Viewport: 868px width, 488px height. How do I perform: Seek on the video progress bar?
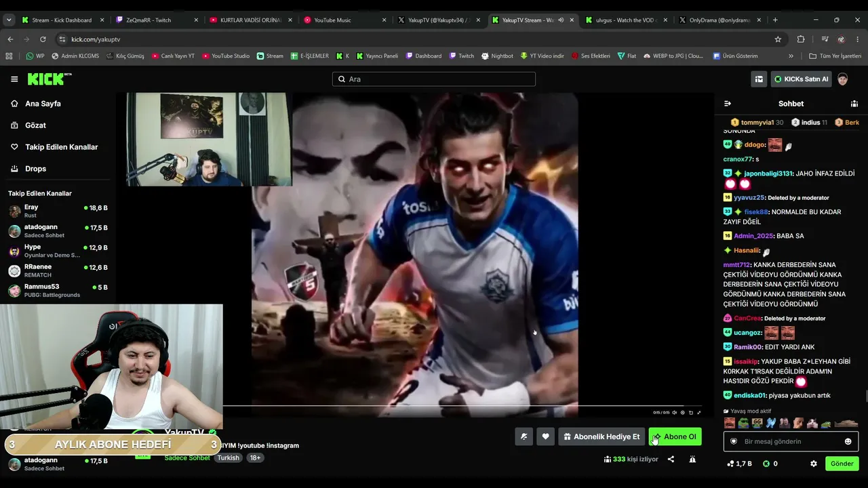(461, 406)
